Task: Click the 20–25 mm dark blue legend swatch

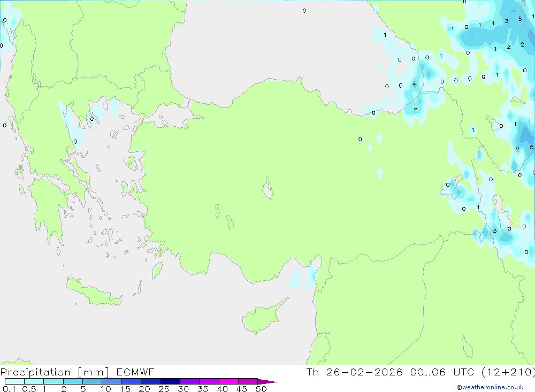Action: [151, 381]
